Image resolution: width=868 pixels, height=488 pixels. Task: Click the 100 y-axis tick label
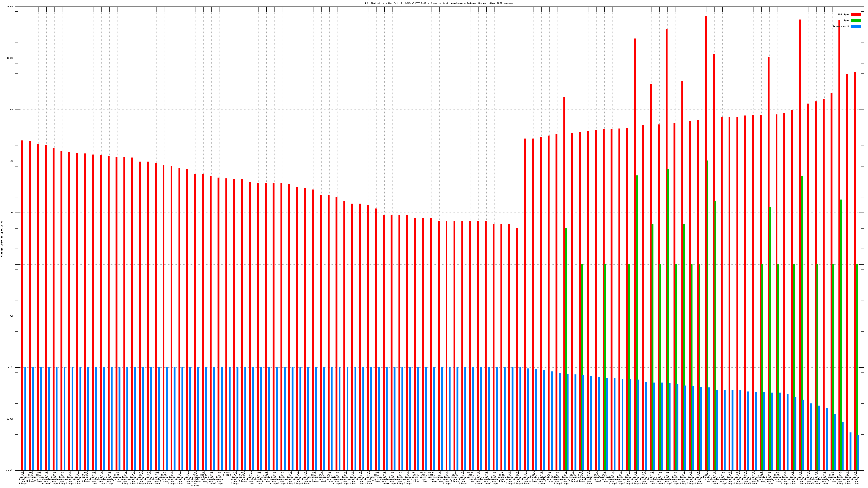[11, 161]
